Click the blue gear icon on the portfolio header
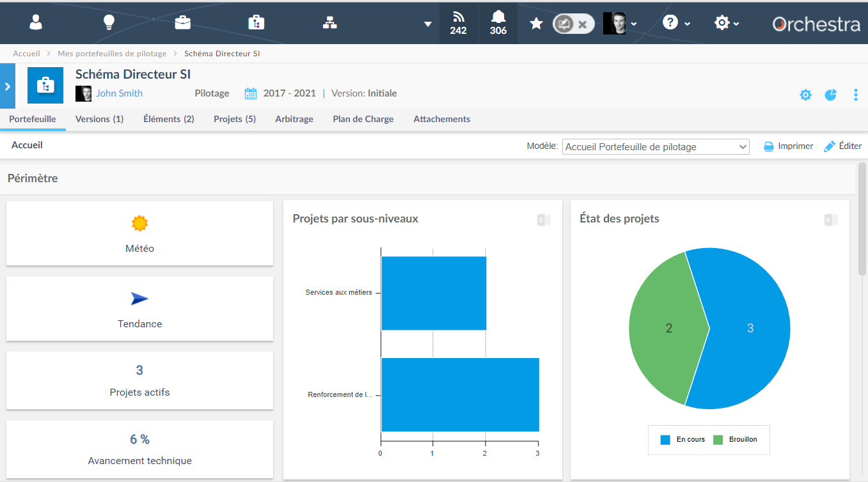The image size is (868, 482). coord(805,94)
